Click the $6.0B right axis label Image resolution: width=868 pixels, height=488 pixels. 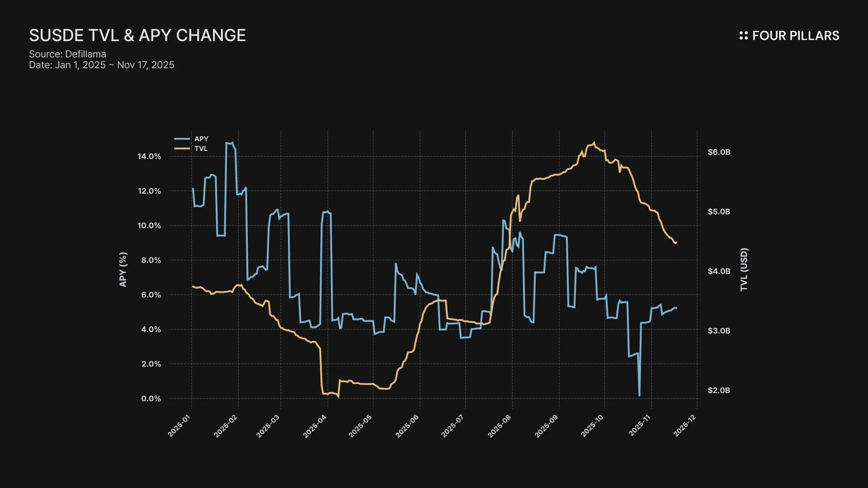coord(719,152)
